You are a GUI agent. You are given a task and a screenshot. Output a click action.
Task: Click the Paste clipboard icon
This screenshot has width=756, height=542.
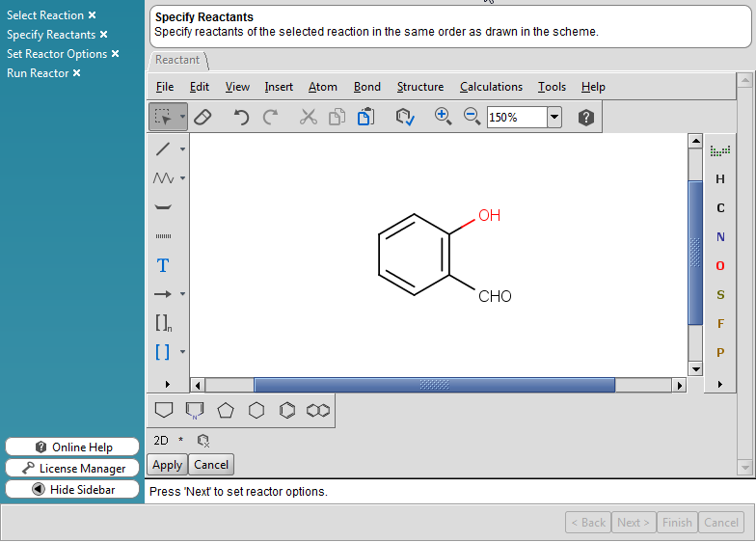pos(365,117)
